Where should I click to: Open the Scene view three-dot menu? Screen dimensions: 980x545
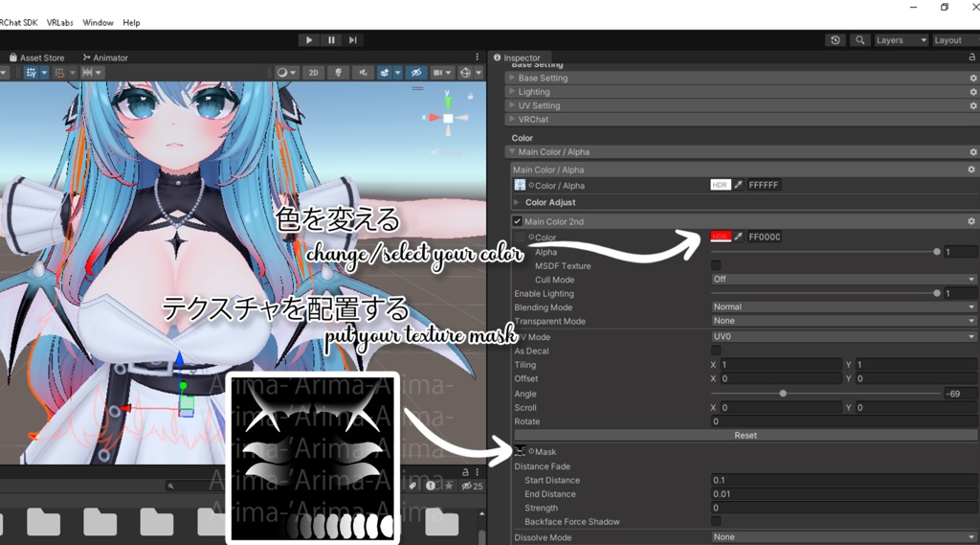(x=477, y=57)
